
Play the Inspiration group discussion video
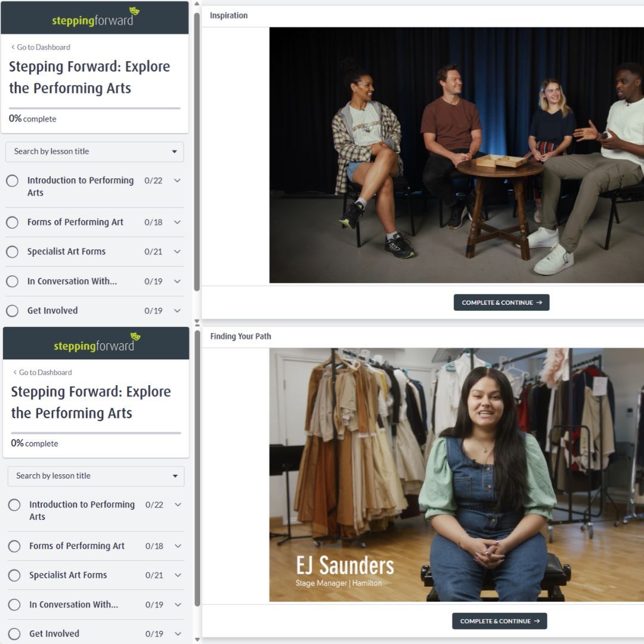456,155
